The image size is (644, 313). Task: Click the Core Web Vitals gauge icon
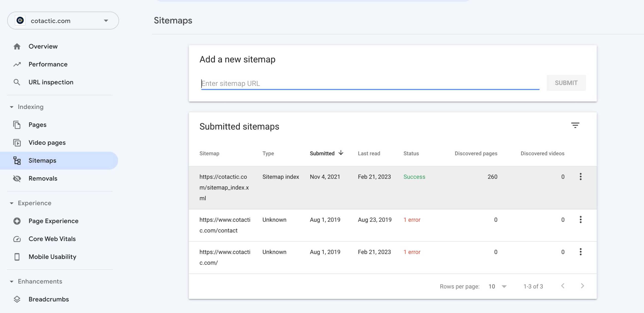click(x=17, y=239)
